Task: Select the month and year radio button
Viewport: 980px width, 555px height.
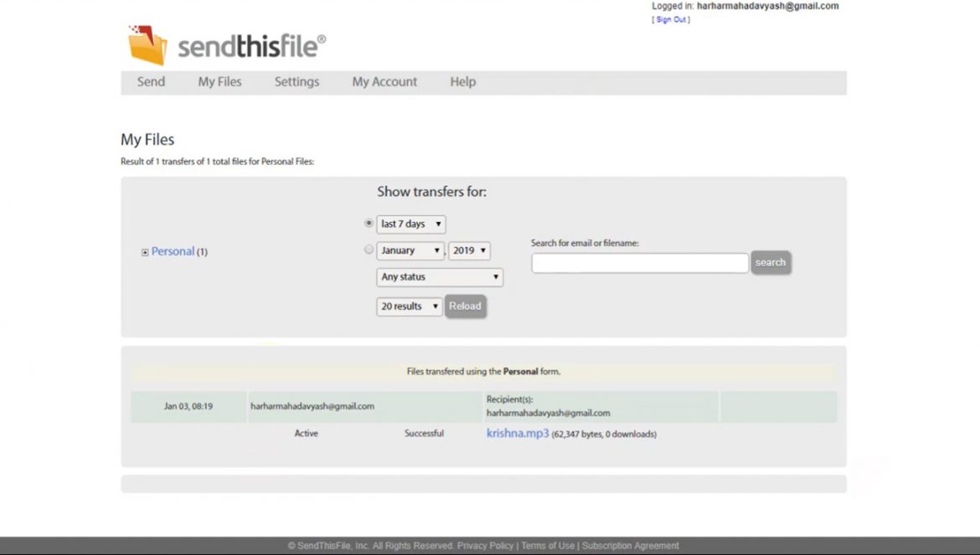Action: (x=369, y=249)
